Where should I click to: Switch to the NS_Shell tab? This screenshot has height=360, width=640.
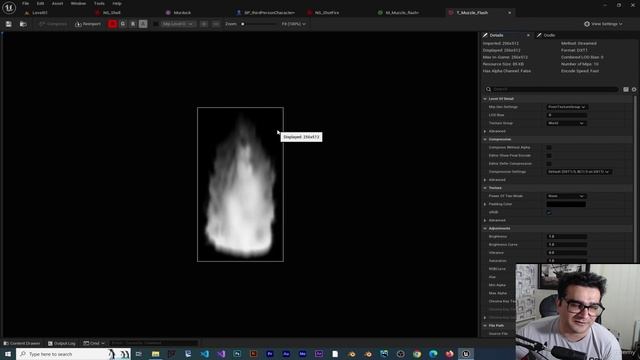pyautogui.click(x=108, y=13)
